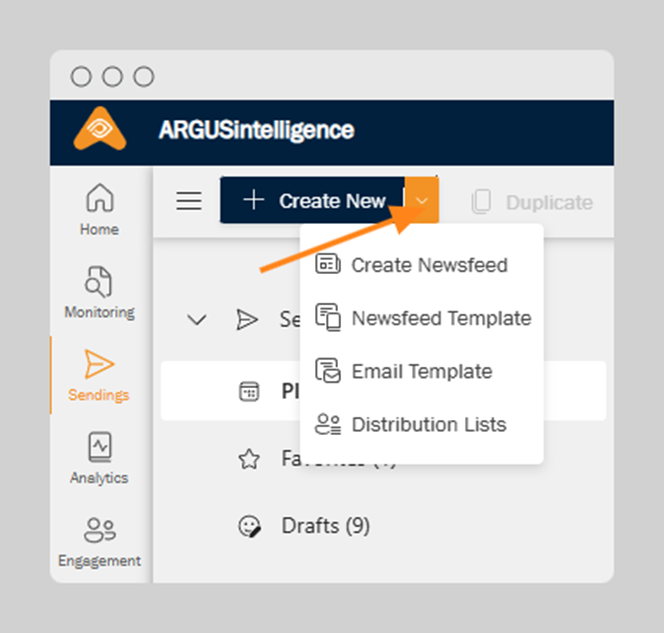Viewport: 664px width, 633px height.
Task: Select the Sendings sidebar icon
Action: click(x=99, y=375)
